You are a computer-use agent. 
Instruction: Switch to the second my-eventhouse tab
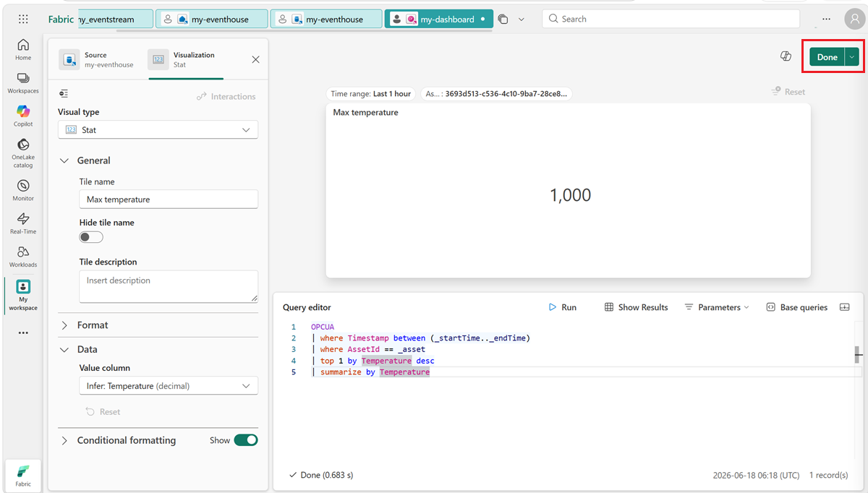tap(326, 20)
